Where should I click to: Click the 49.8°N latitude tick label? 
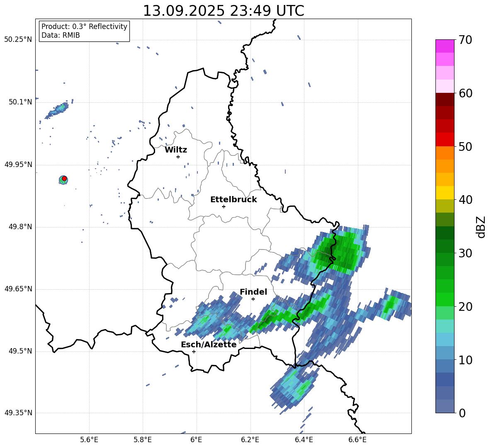pos(20,227)
